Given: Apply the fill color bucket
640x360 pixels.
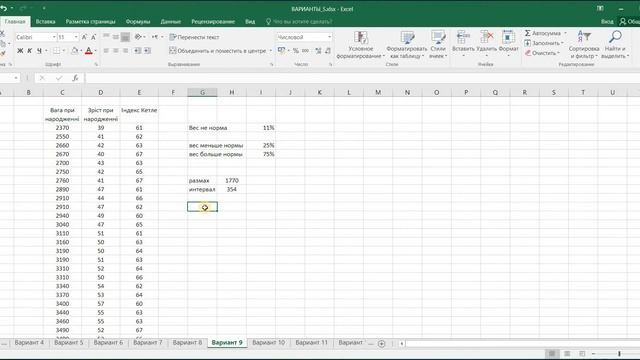Looking at the screenshot, I should (74, 51).
